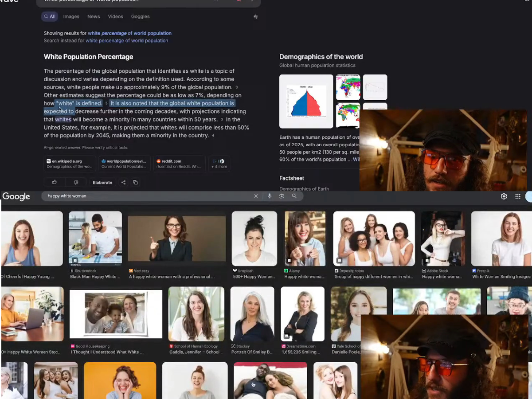Open the Freepik 'White Woman Smiling' image

[501, 239]
